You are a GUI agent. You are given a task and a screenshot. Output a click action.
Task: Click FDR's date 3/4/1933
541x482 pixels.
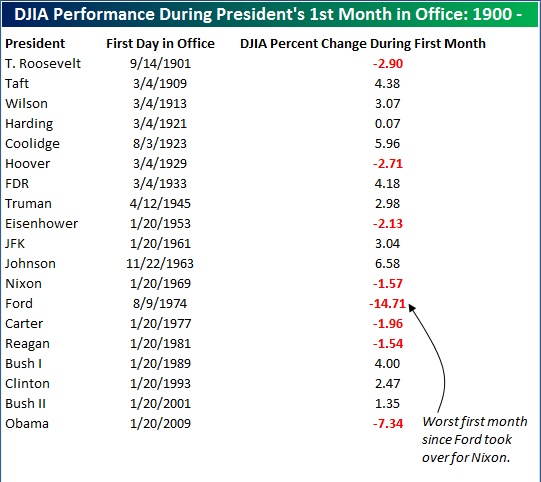(x=160, y=184)
